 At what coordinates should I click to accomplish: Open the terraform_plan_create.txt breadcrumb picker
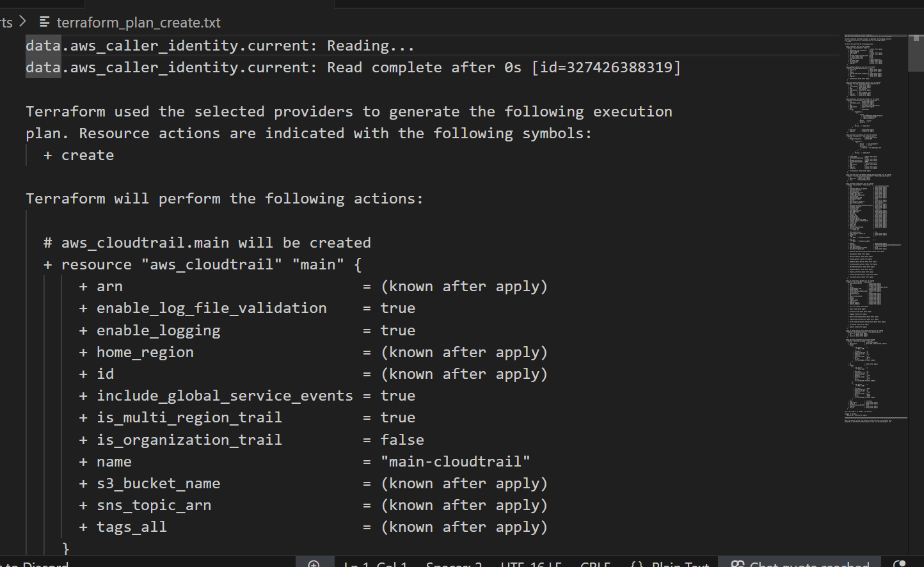138,22
